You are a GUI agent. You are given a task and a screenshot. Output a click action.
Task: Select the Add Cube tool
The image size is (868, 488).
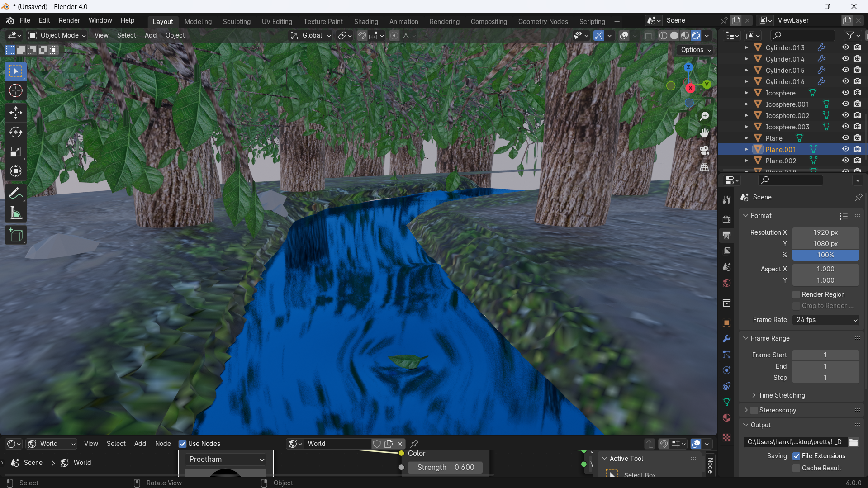[x=16, y=235]
